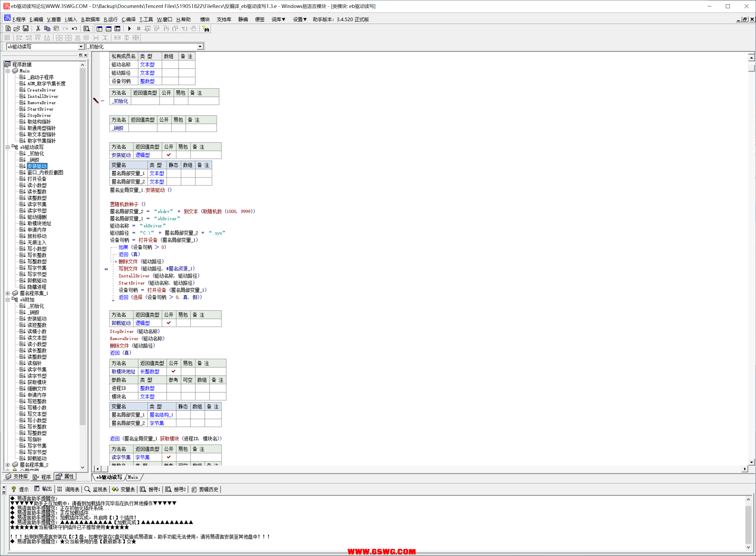Toggle the 公开 checkmark for 卸载驱动 method
756x556 pixels.
pyautogui.click(x=168, y=323)
